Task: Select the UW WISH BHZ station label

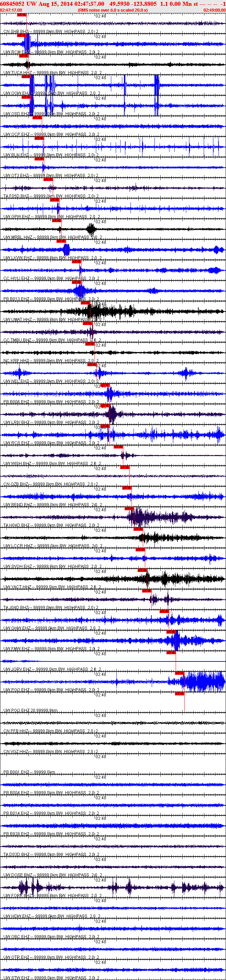Action: [x=52, y=463]
